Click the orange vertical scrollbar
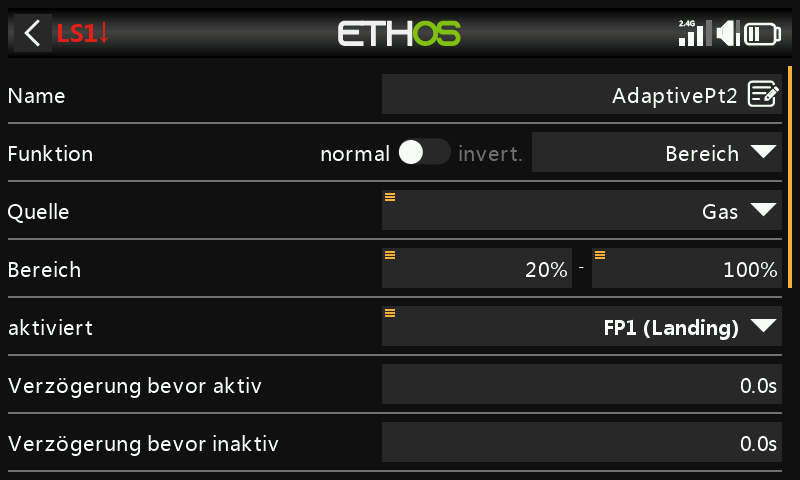The height and width of the screenshot is (480, 800). pos(790,177)
